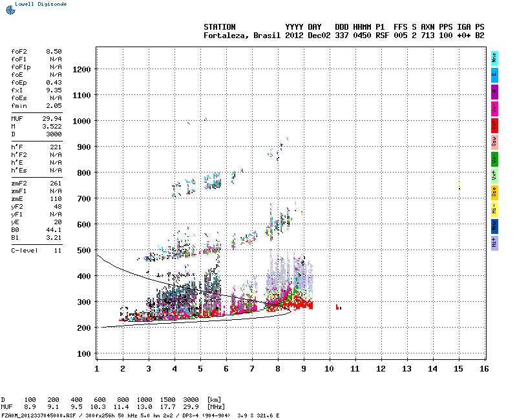Select the lavender Hi+ legend swatch

(494, 244)
